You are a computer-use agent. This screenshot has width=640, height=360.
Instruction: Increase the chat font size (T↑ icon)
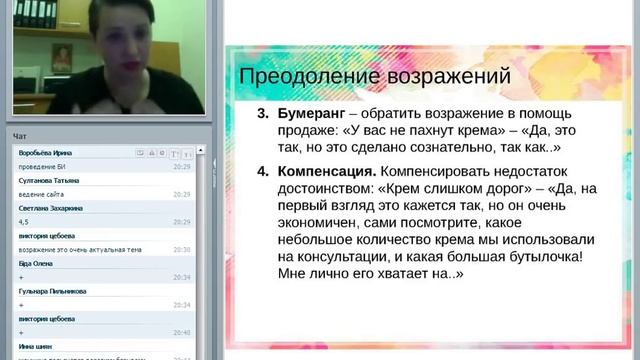pyautogui.click(x=175, y=153)
